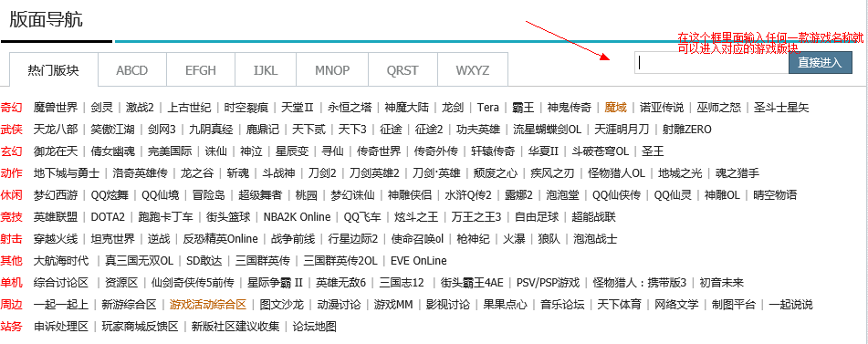The image size is (868, 344).
Task: Go to the 泡泡战士 board
Action: [595, 239]
